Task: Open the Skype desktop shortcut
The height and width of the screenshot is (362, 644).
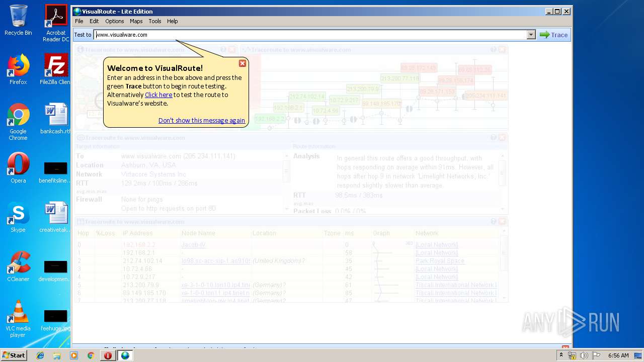Action: coord(18,217)
